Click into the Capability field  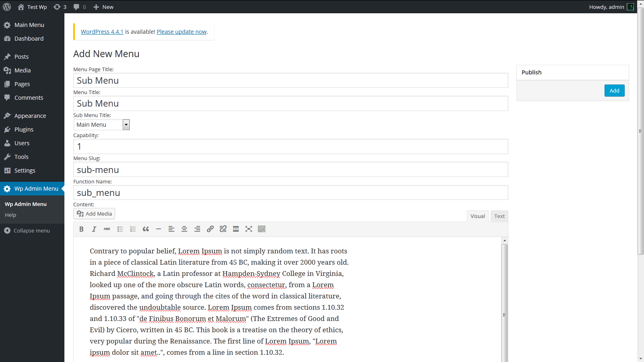coord(291,146)
